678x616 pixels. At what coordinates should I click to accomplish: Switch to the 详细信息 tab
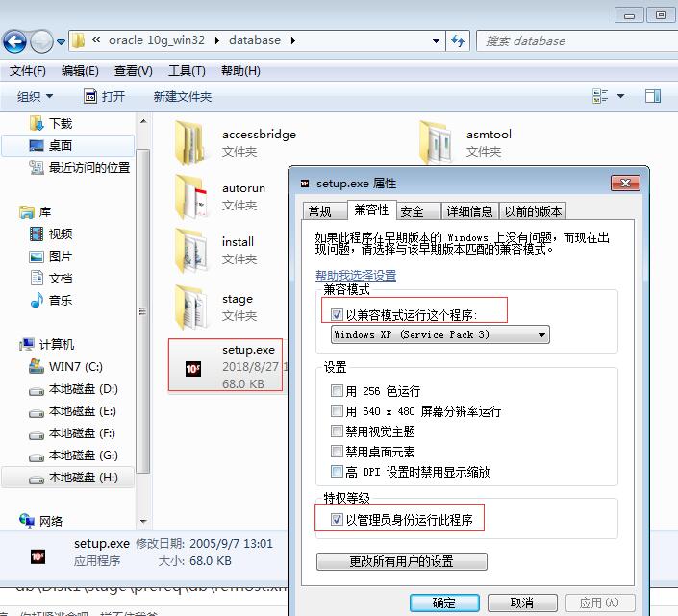pyautogui.click(x=470, y=211)
